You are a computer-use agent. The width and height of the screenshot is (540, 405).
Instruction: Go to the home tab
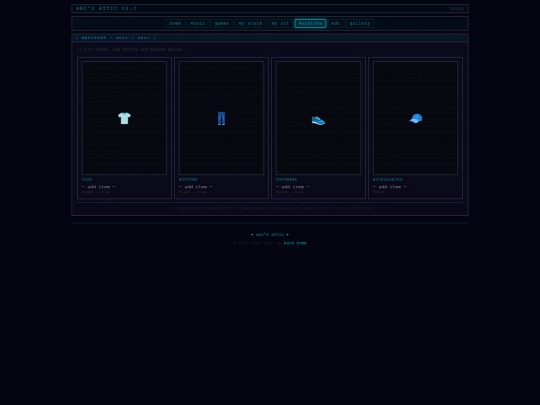pos(175,23)
